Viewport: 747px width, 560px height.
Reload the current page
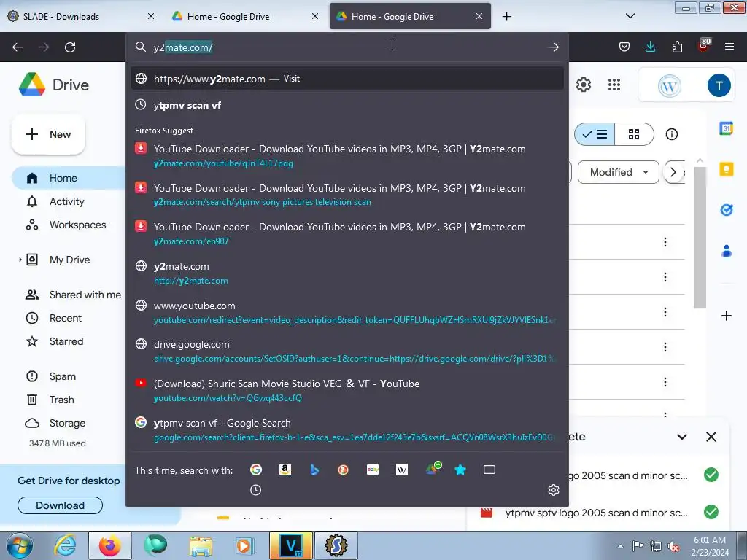tap(70, 47)
